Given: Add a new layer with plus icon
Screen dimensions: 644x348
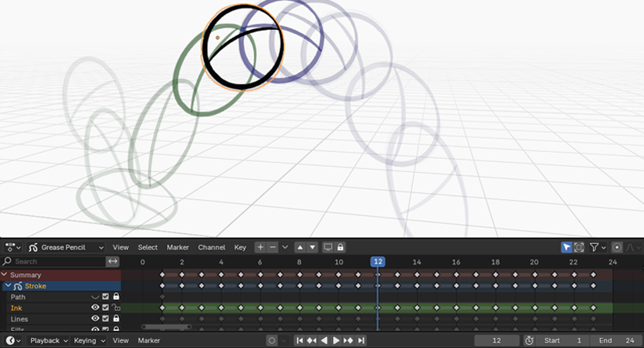Looking at the screenshot, I should (x=260, y=248).
